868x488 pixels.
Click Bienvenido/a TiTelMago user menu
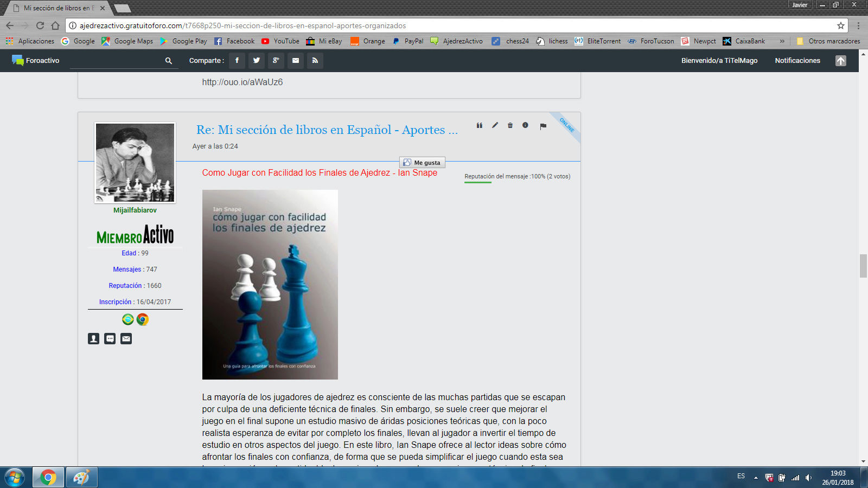click(719, 61)
